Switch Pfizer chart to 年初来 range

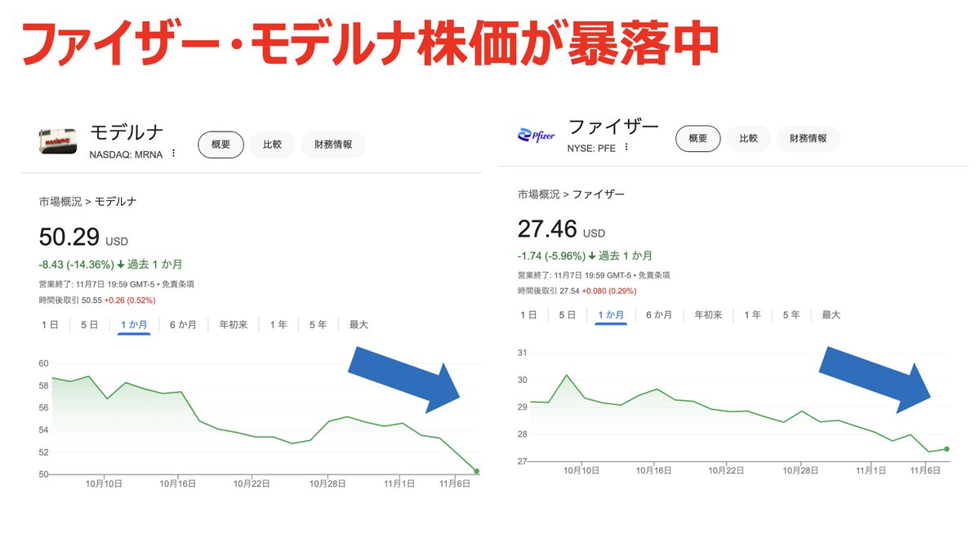tap(708, 314)
